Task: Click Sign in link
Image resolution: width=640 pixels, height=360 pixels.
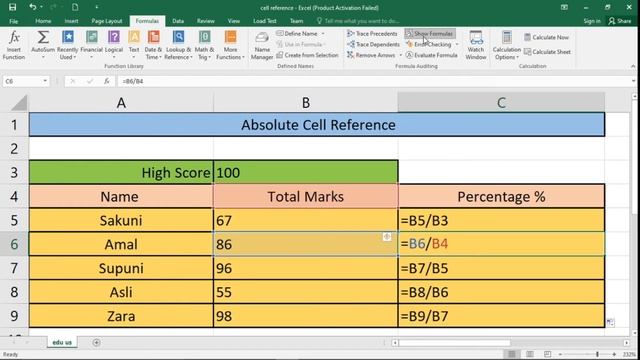Action: coord(592,21)
